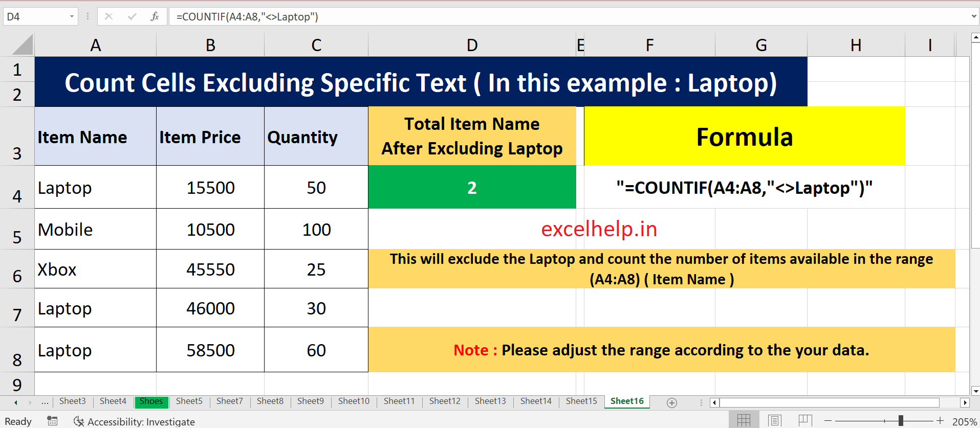Select column H header
Viewport: 980px width, 428px height.
point(856,45)
